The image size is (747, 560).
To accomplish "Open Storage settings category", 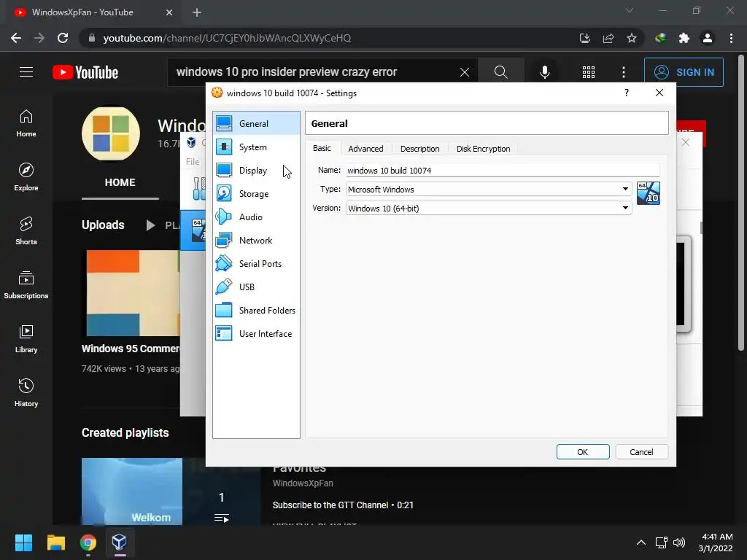I will (x=256, y=193).
